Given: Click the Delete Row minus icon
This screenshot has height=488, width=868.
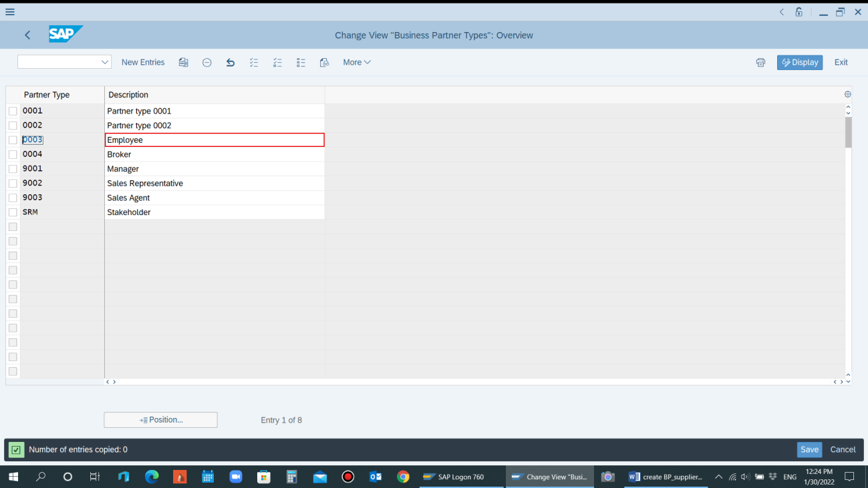Looking at the screenshot, I should [x=206, y=62].
